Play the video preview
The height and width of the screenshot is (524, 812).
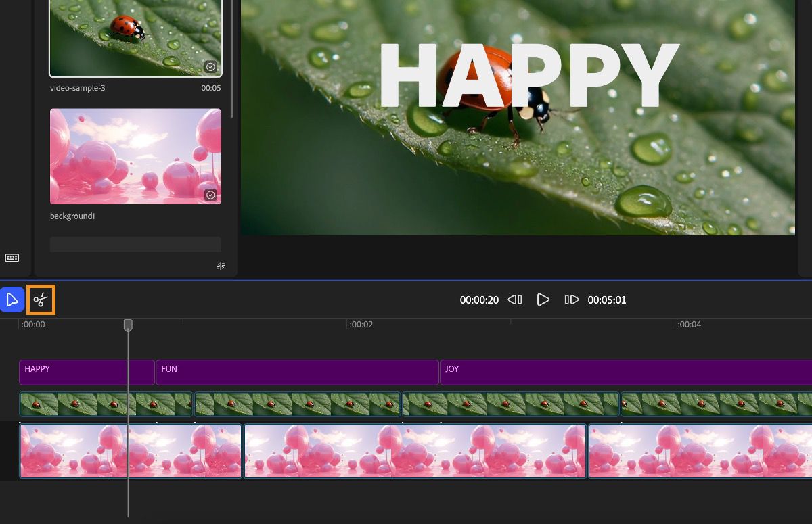point(543,300)
